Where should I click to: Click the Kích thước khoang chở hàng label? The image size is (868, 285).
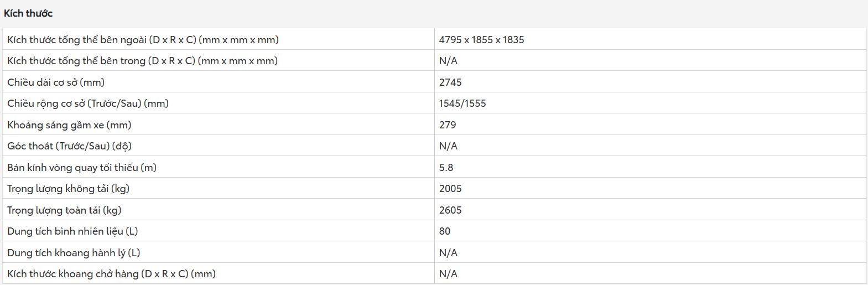pyautogui.click(x=111, y=274)
